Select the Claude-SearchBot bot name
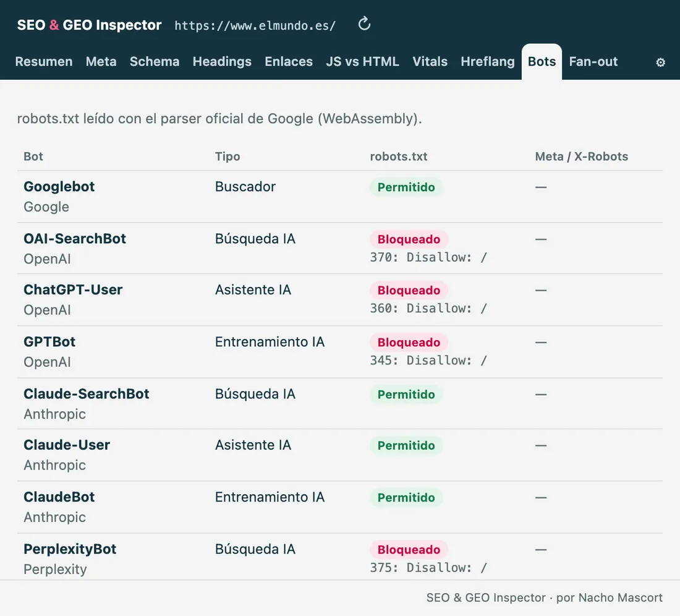The image size is (680, 616). [x=87, y=394]
